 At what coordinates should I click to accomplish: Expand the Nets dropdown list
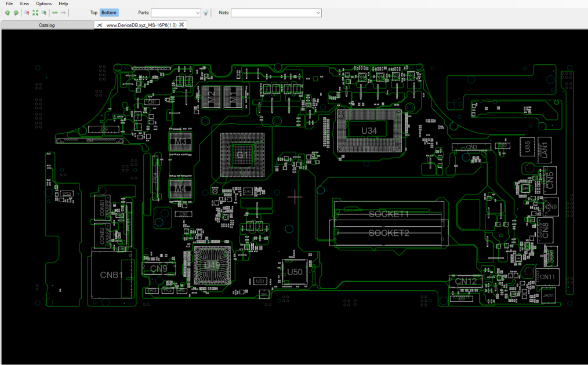click(318, 13)
